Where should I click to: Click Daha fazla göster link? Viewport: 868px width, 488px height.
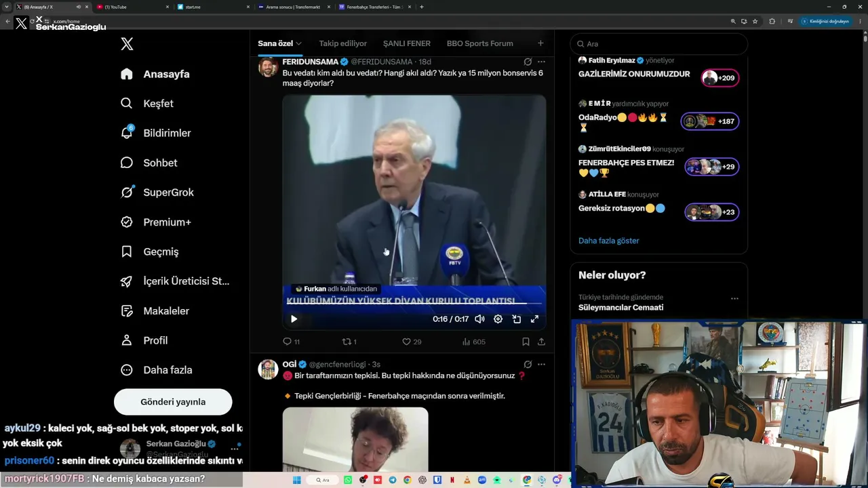(608, 241)
